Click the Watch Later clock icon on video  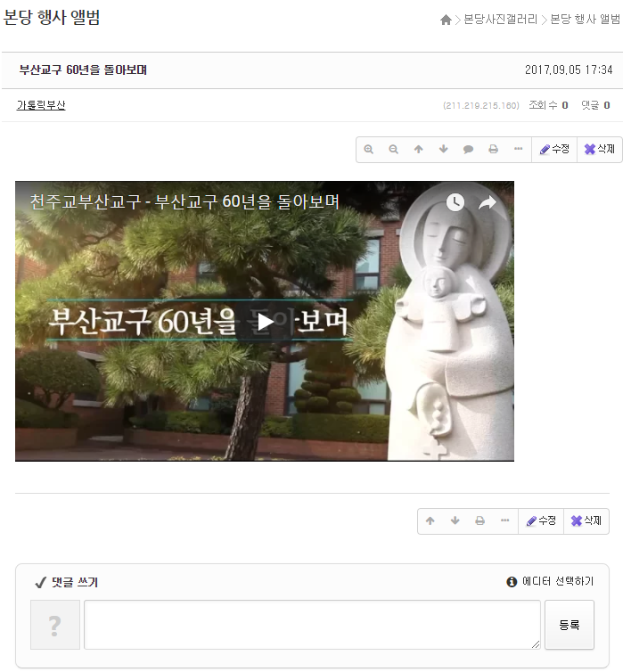pyautogui.click(x=455, y=202)
